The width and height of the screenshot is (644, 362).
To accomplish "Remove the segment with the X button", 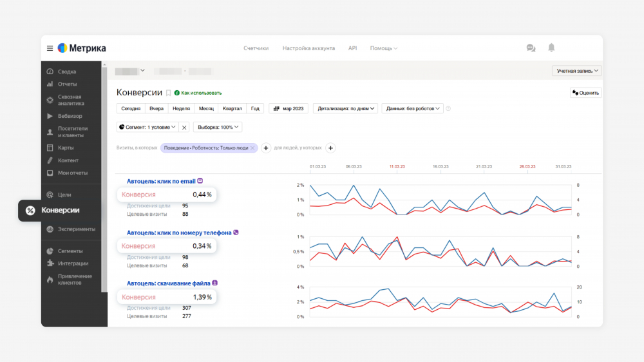I will click(184, 128).
